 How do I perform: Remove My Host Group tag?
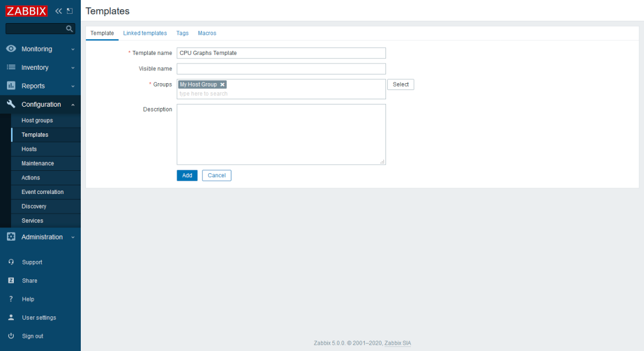222,85
